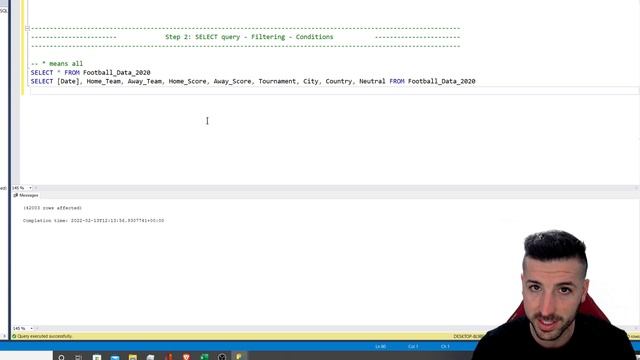
Task: Click the Country column name
Action: pyautogui.click(x=338, y=81)
